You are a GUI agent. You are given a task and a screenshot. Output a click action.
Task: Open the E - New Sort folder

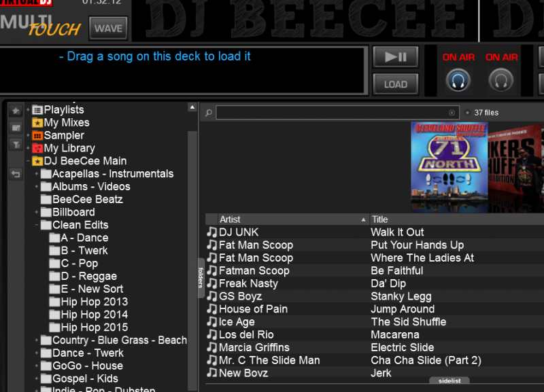coord(86,289)
